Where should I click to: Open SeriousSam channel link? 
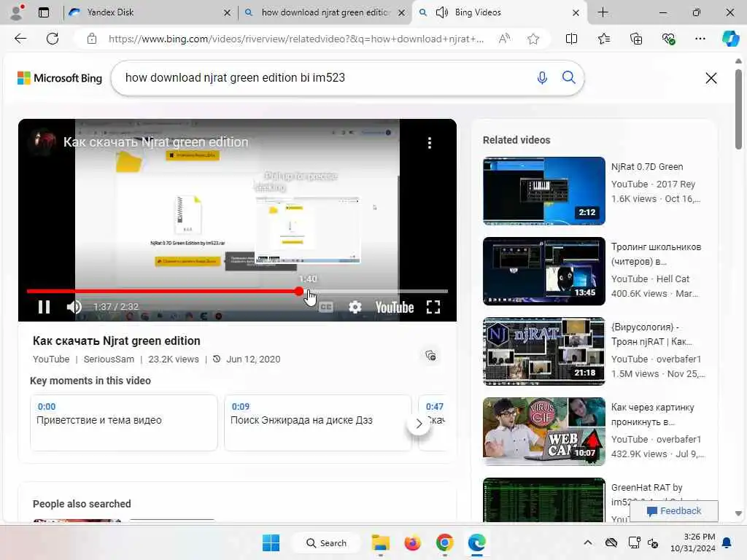tap(109, 359)
